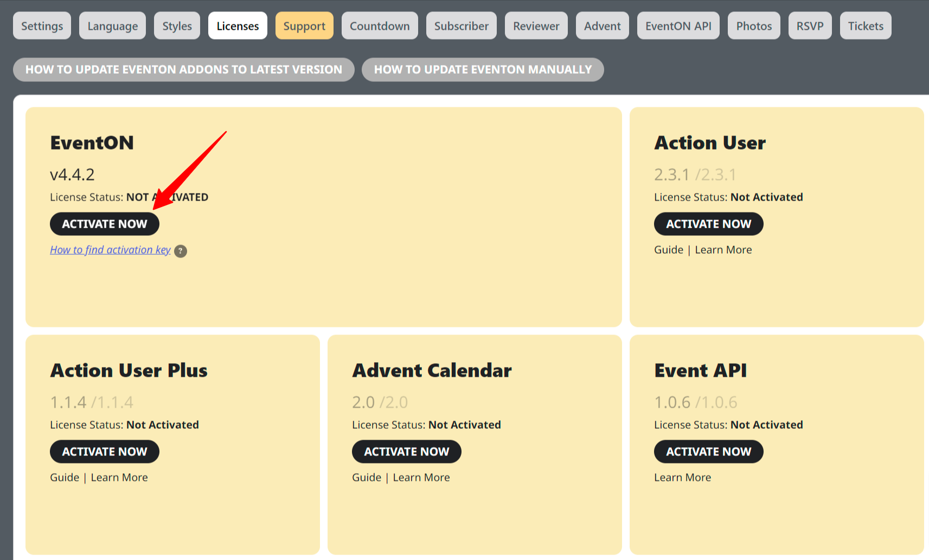The height and width of the screenshot is (560, 929).
Task: Select the Licenses tab
Action: [x=238, y=25]
